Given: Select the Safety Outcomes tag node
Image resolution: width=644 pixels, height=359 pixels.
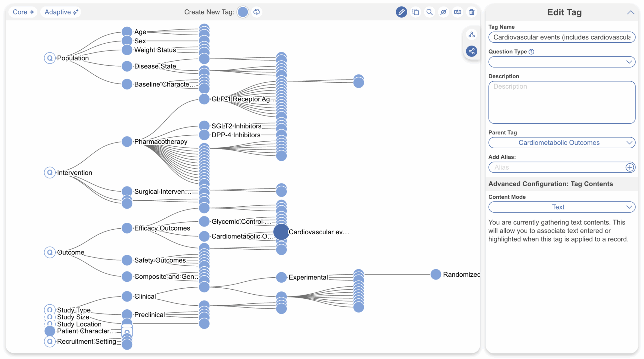Looking at the screenshot, I should (x=127, y=260).
